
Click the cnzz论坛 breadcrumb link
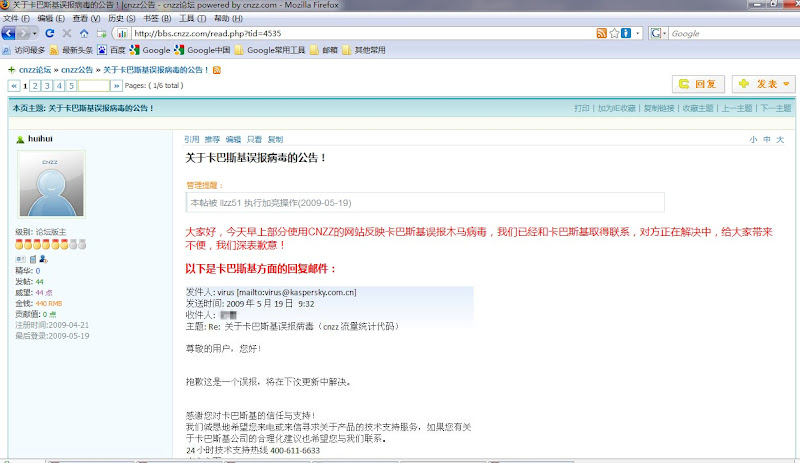click(x=35, y=70)
